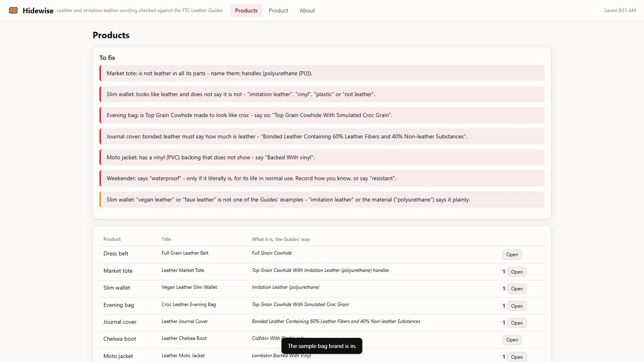Go to the About tab
The image size is (644, 362).
pyautogui.click(x=307, y=10)
